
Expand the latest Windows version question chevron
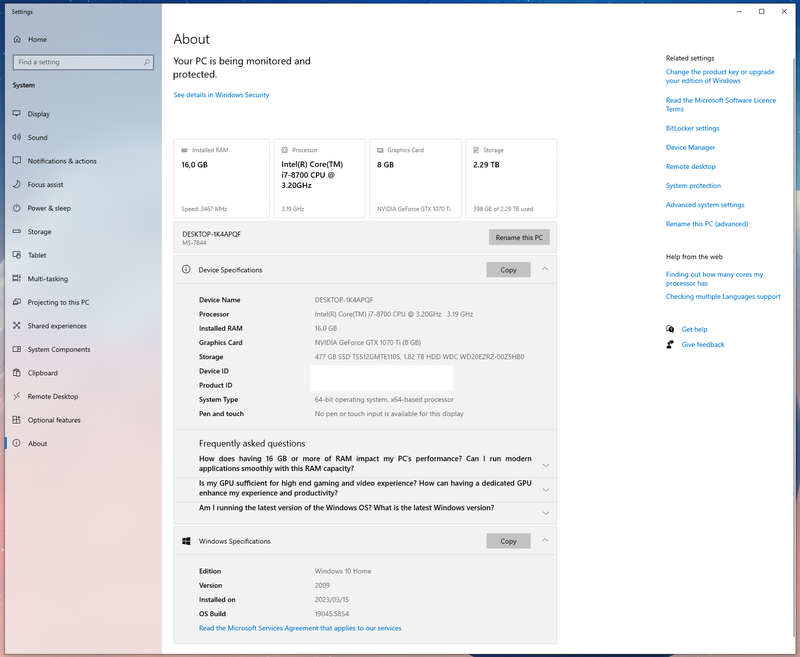tap(546, 513)
